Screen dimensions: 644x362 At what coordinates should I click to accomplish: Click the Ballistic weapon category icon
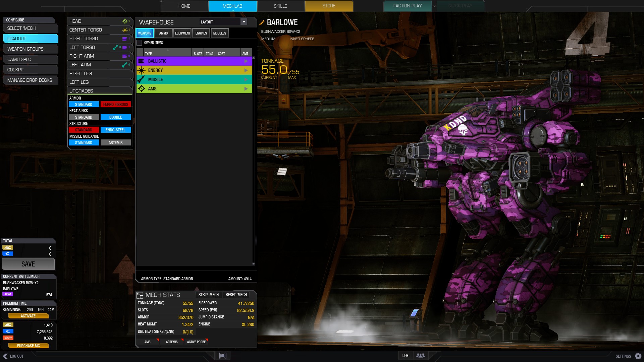tap(142, 61)
